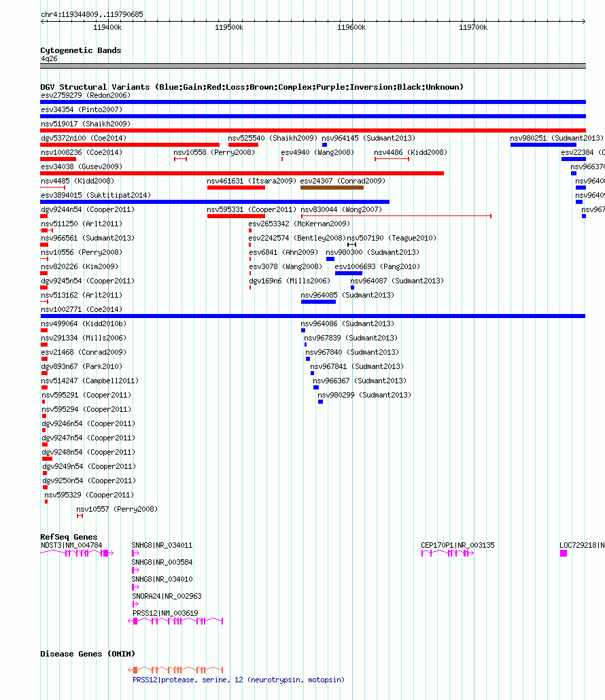Click nsv10557 (Perry2008) variant label
Screen dimensions: 605x700
117,510
